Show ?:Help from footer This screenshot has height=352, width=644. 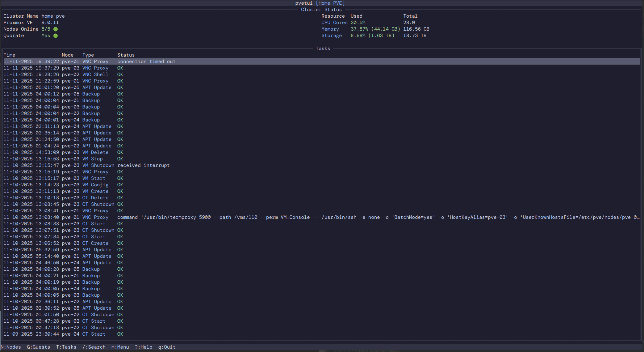[144, 347]
